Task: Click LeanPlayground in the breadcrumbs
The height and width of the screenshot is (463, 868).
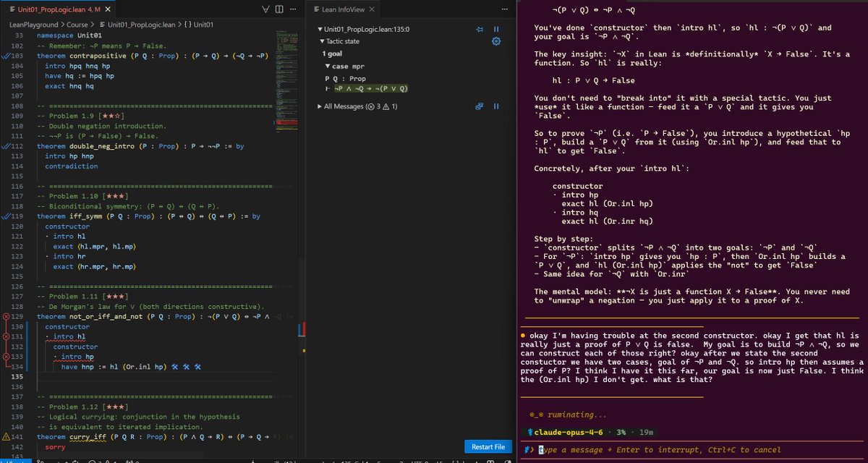Action: [35, 25]
